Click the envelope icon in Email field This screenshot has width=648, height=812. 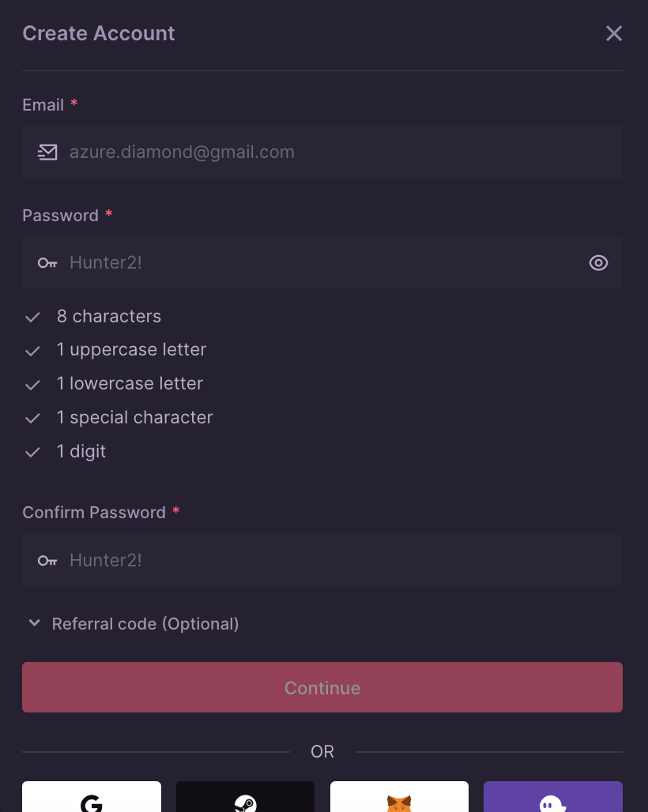[47, 152]
